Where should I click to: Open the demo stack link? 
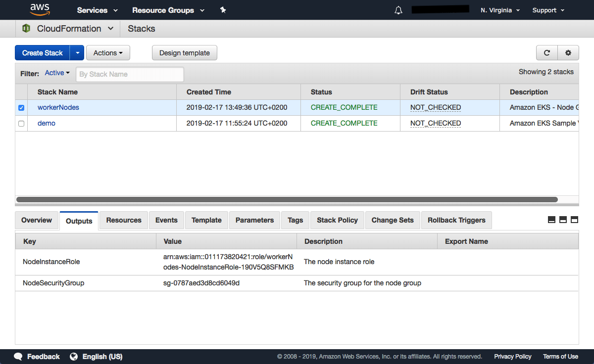(47, 123)
